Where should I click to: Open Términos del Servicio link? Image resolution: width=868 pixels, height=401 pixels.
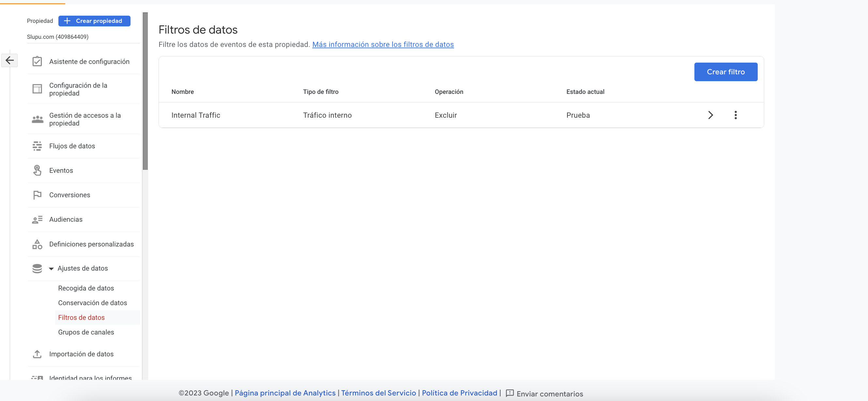tap(379, 393)
